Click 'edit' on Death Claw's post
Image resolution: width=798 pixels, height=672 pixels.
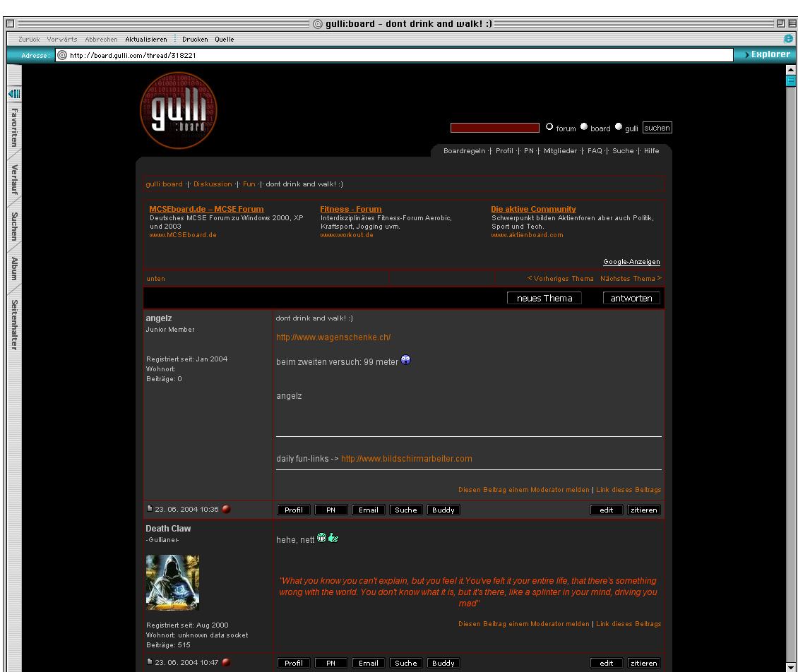[x=606, y=663]
